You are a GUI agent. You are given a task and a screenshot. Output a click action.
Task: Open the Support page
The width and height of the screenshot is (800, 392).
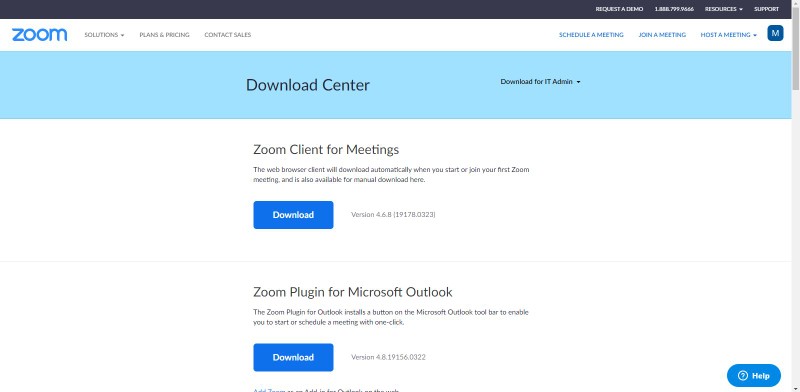766,9
